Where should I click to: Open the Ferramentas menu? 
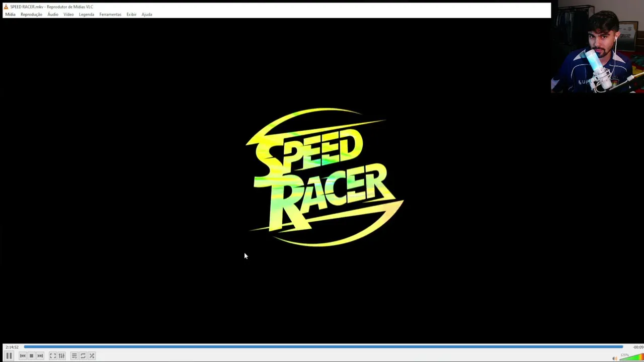[x=110, y=15]
